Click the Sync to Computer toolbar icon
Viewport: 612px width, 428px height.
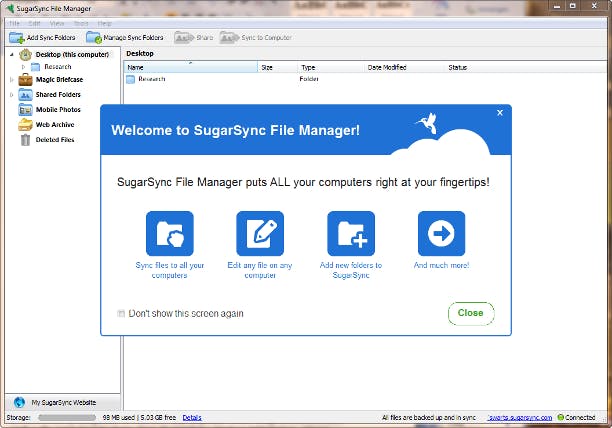coord(229,38)
